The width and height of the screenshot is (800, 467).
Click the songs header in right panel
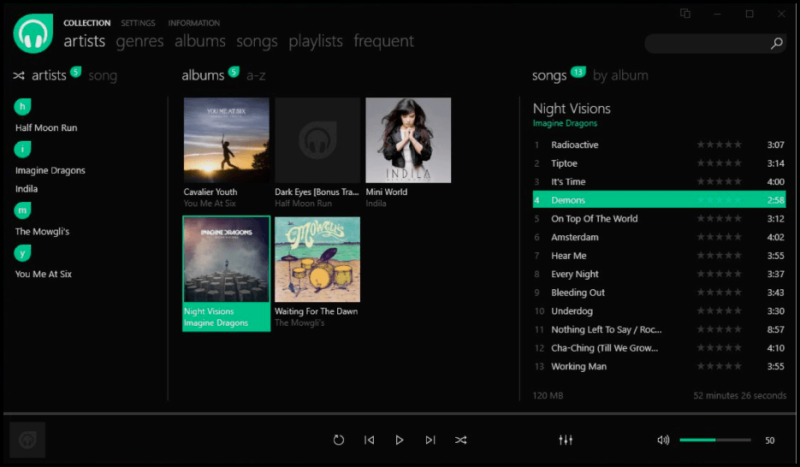pos(549,76)
